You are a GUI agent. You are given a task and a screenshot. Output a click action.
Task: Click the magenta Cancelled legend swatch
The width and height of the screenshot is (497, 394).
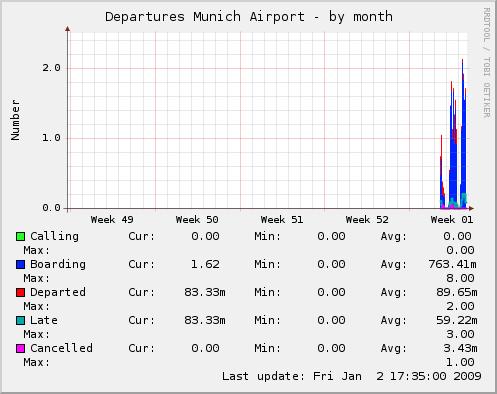[20, 348]
